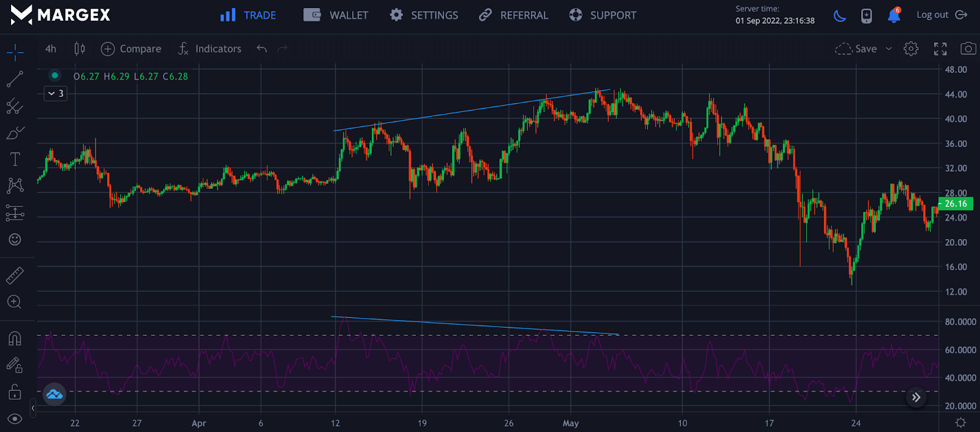Open the emoji icons tool

(15, 240)
